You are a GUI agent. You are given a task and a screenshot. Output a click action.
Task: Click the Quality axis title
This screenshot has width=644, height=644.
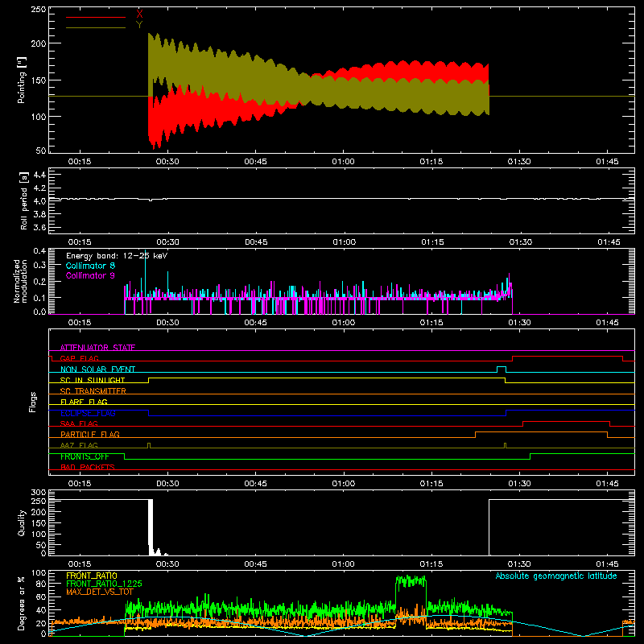pos(22,522)
